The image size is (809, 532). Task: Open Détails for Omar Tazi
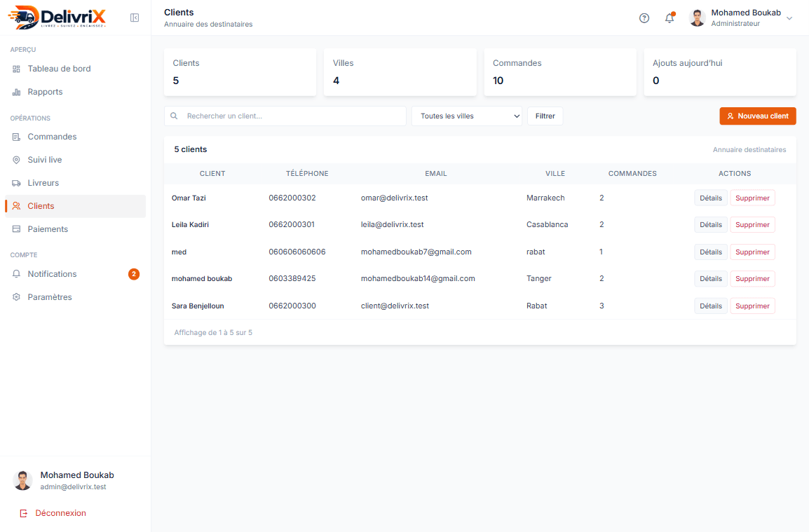pos(710,198)
